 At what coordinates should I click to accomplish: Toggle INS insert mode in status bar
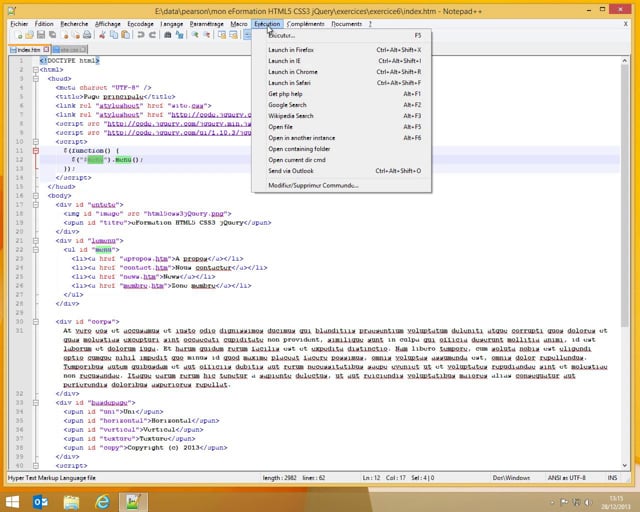612,478
